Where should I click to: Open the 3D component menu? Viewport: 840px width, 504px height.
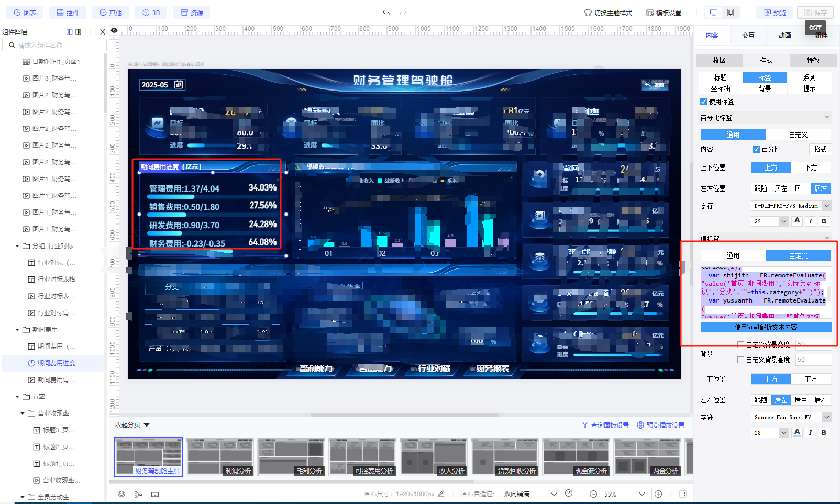click(x=151, y=13)
